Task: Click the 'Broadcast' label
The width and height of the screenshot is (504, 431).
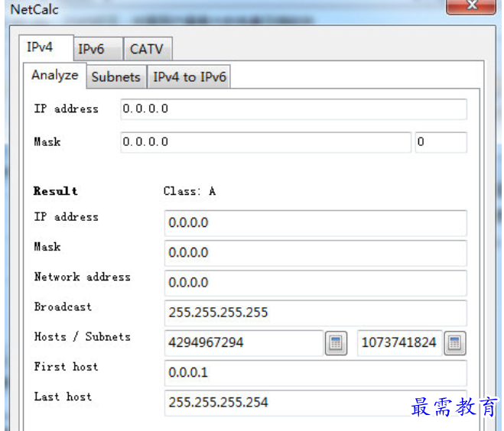Action: [63, 306]
